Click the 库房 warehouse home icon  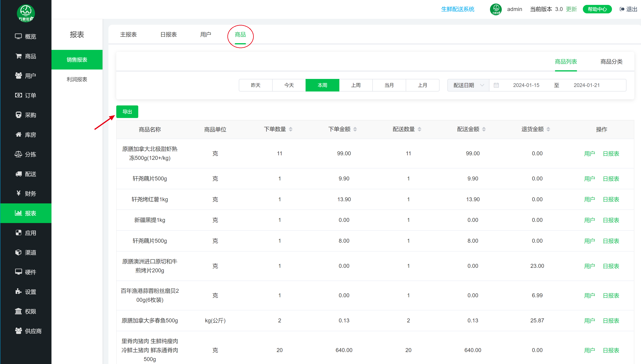point(18,134)
